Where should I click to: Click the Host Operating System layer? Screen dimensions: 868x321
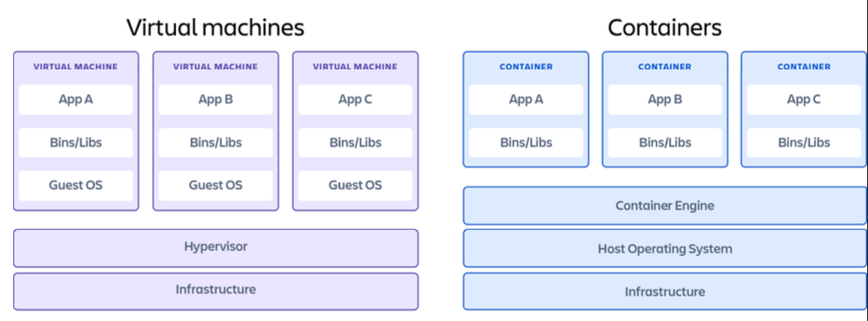(665, 248)
